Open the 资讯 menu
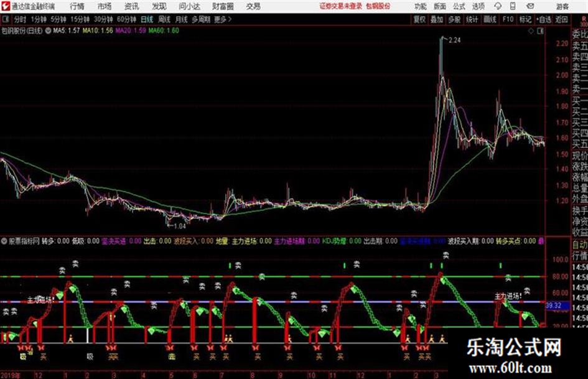 pyautogui.click(x=132, y=6)
